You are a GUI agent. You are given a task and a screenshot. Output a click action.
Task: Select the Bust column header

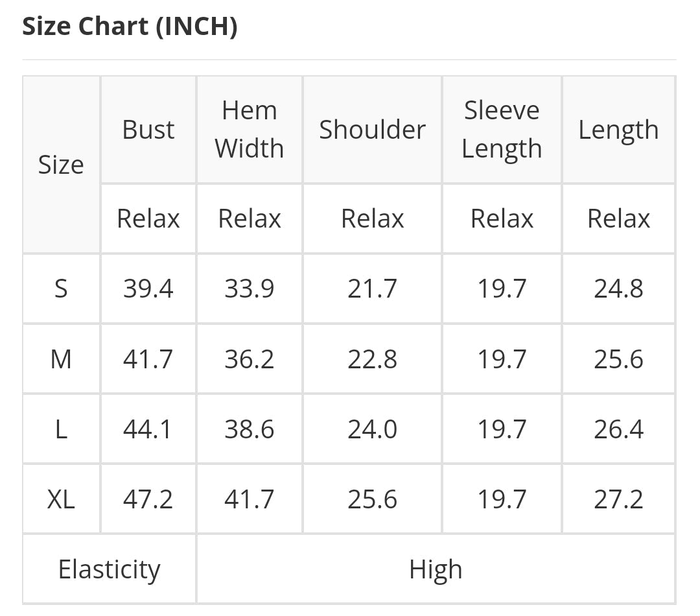(x=148, y=130)
